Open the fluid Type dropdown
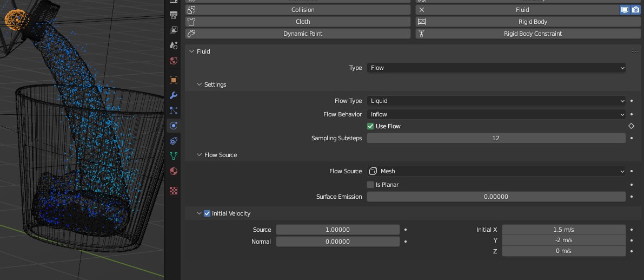Image resolution: width=644 pixels, height=280 pixels. click(x=496, y=68)
